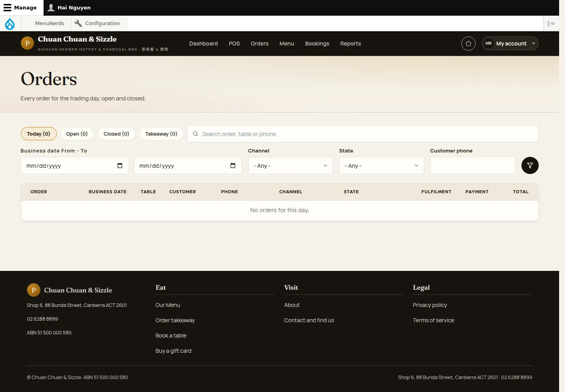565x392 pixels.
Task: Select the Open (0) filter pill
Action: pyautogui.click(x=77, y=134)
